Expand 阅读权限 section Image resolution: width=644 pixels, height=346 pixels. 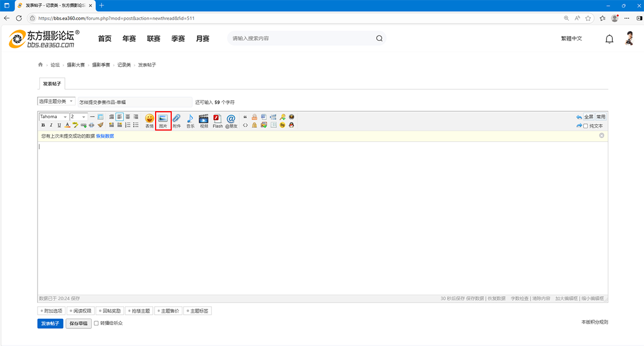click(80, 311)
